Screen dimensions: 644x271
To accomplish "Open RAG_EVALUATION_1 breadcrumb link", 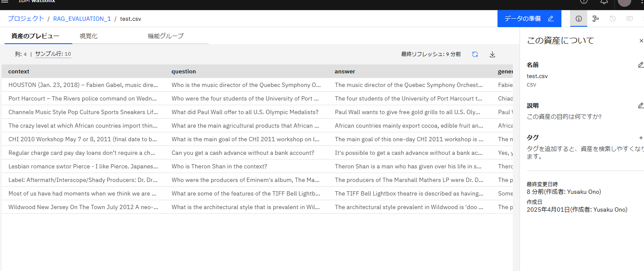I will click(82, 19).
